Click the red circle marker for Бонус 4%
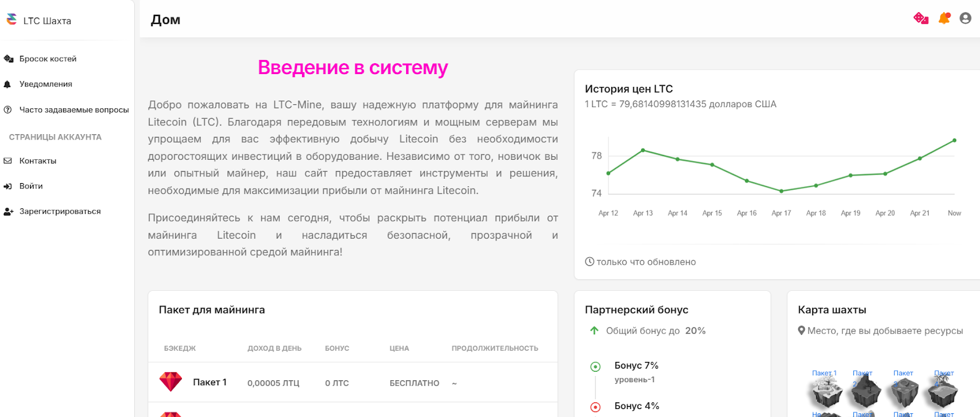The image size is (980, 417). point(595,407)
